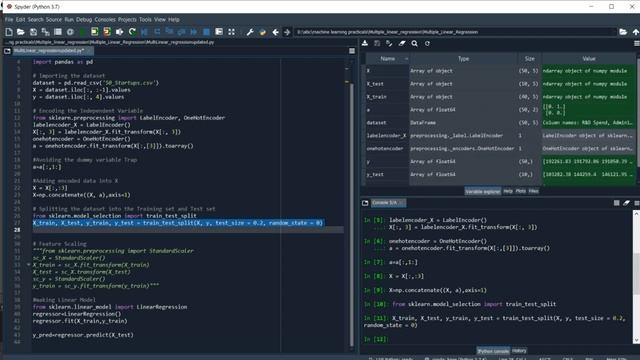Run cell and advance icon
This screenshot has width=640, height=360.
107,32
